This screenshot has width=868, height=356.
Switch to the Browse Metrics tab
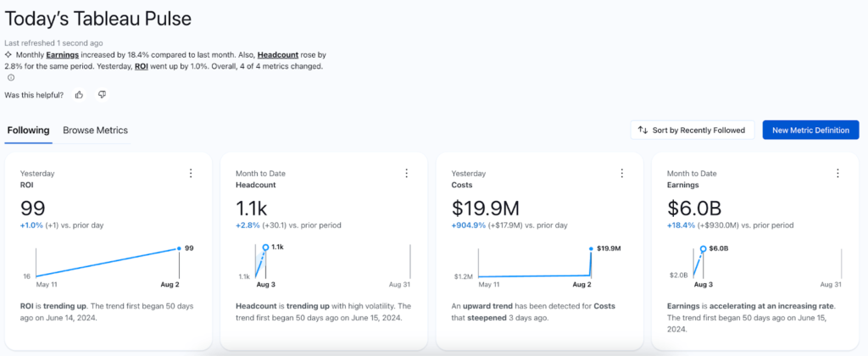click(x=95, y=131)
